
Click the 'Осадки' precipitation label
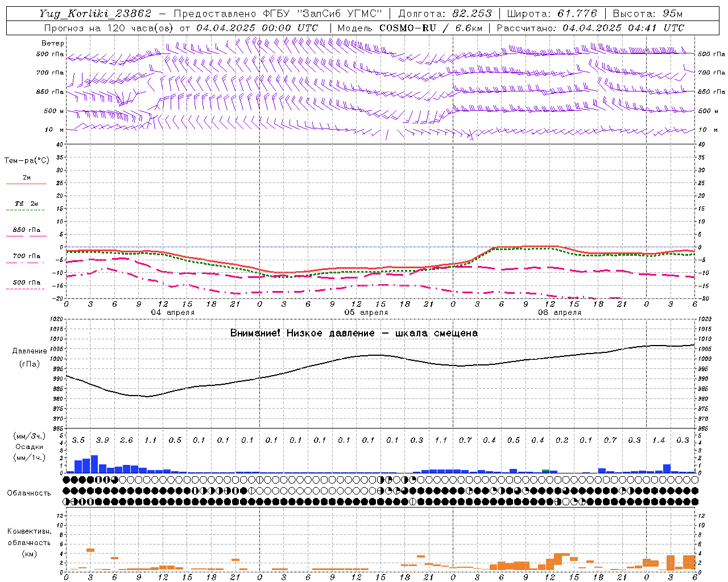29,447
